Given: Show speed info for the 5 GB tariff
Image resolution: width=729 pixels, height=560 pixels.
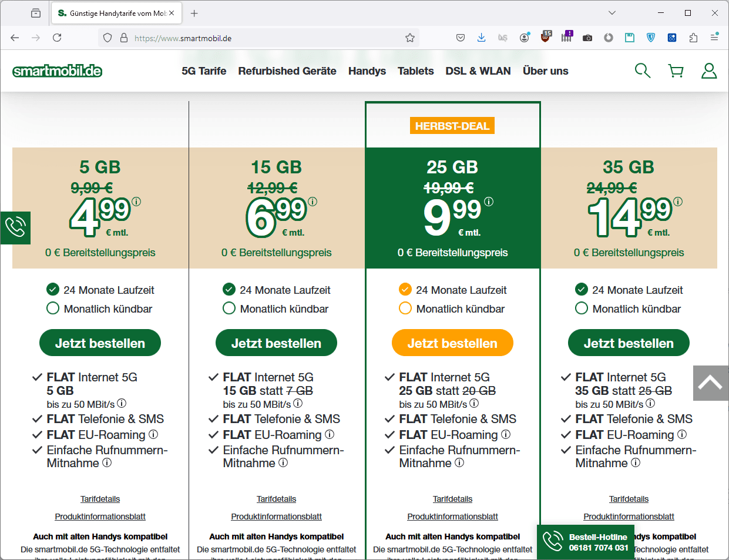Looking at the screenshot, I should click(x=122, y=404).
